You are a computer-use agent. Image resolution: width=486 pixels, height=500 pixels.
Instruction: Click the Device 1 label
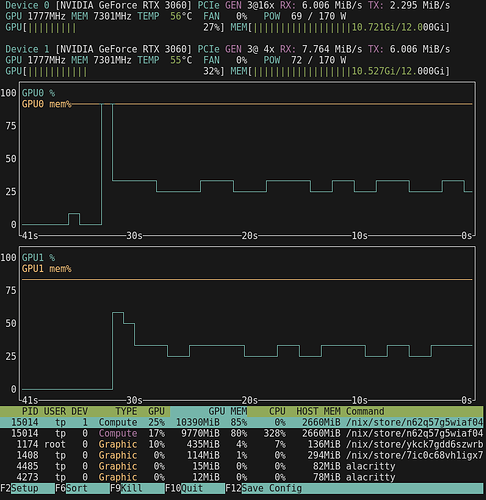click(x=27, y=49)
